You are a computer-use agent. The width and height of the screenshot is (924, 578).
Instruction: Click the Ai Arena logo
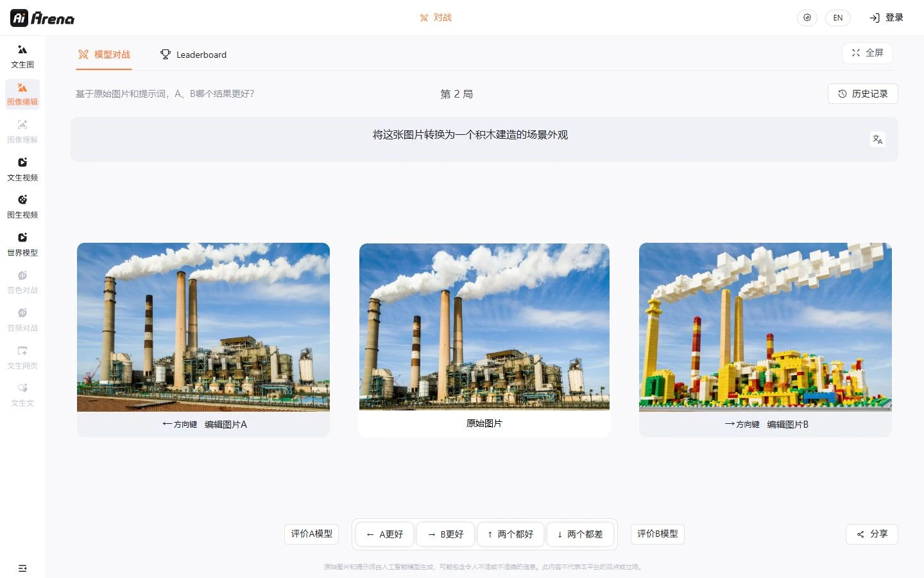click(42, 18)
